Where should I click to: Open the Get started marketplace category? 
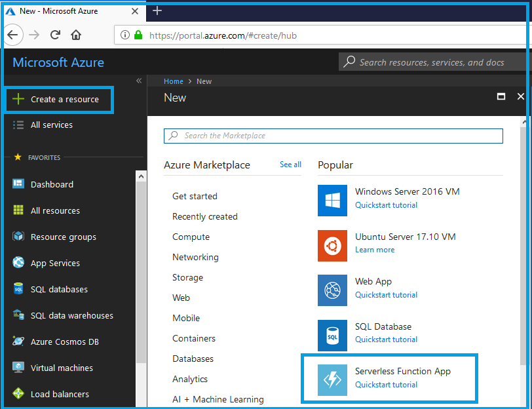195,196
